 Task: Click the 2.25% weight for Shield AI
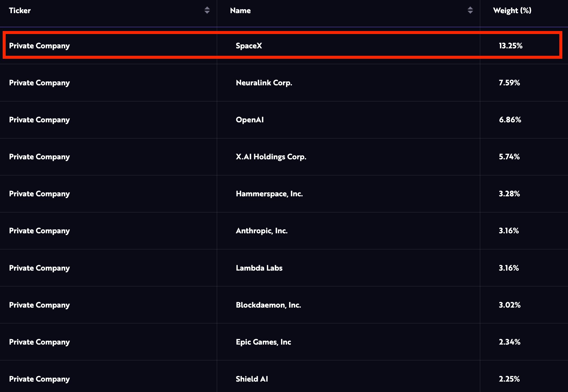point(509,379)
